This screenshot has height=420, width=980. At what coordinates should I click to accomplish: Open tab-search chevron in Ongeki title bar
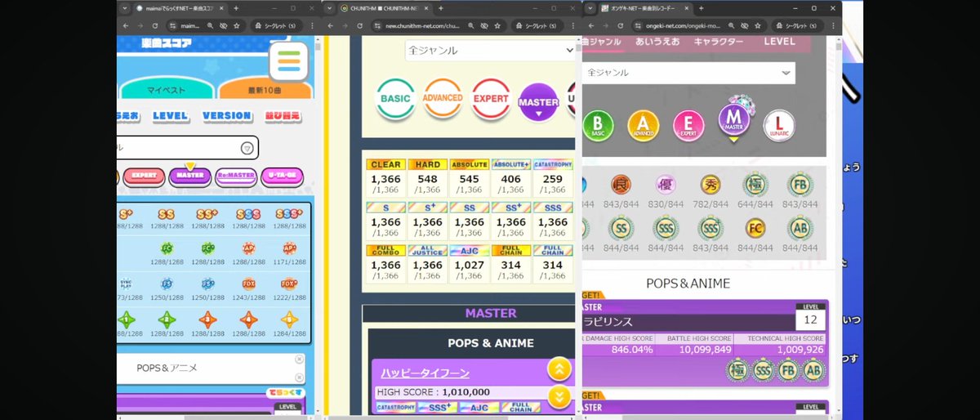click(x=590, y=8)
